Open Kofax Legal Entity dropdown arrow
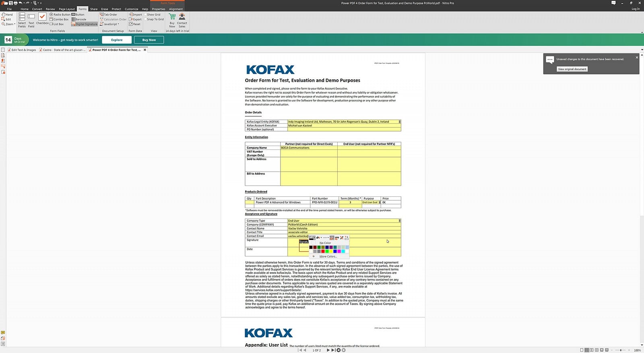 (400, 122)
